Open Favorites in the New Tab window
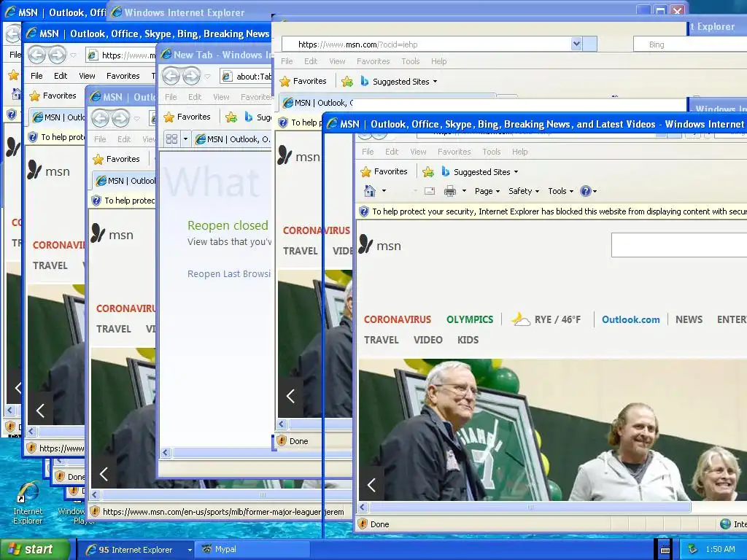The width and height of the screenshot is (747, 560). (x=187, y=117)
